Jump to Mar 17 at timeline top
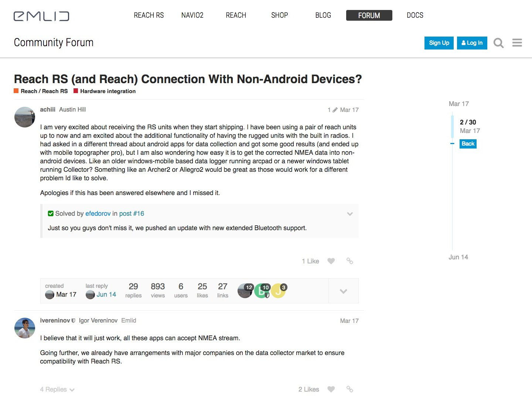 [x=458, y=104]
